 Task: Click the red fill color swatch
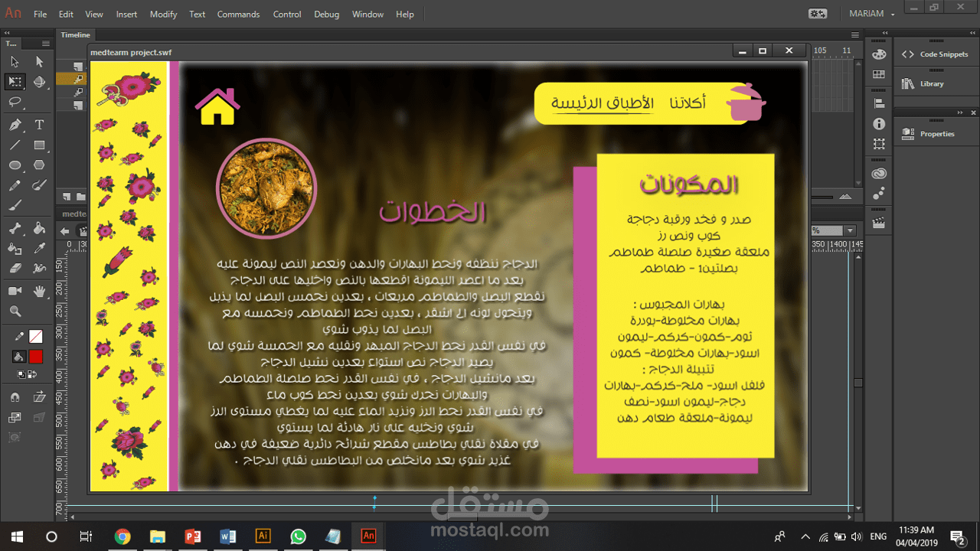35,356
